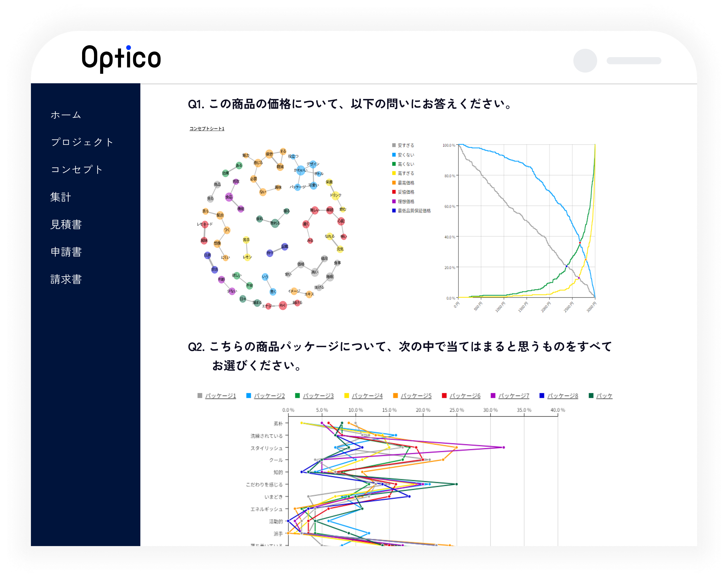Screen dimensions: 728x577
Task: Toggle the パッケージ7 legend entry
Action: point(514,396)
